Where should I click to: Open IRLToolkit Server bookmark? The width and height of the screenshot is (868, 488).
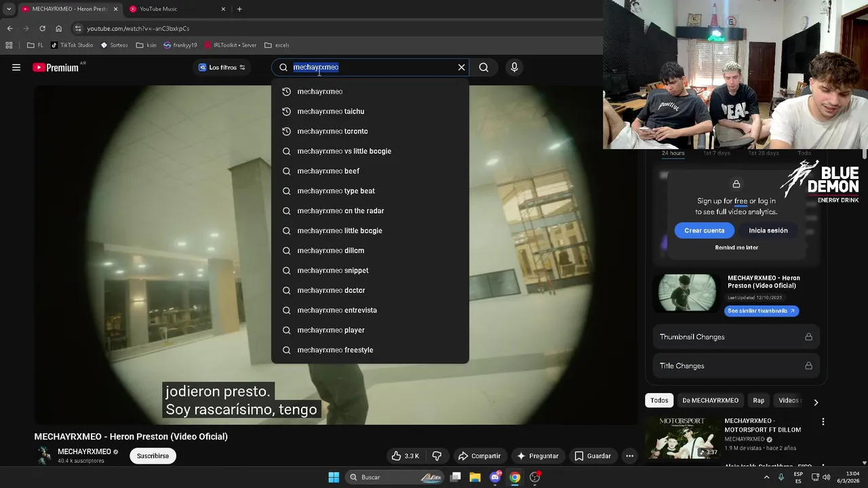(x=231, y=45)
